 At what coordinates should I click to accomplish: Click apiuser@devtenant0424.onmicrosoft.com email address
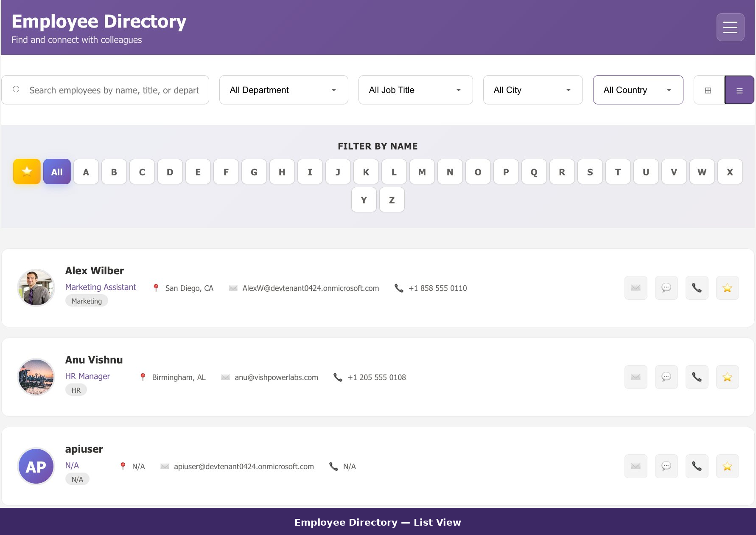(244, 467)
